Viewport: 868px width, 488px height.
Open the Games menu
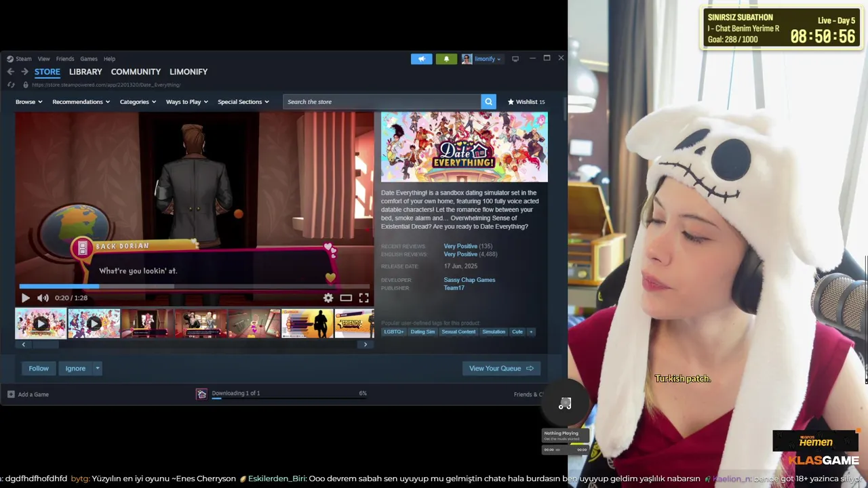pyautogui.click(x=89, y=59)
